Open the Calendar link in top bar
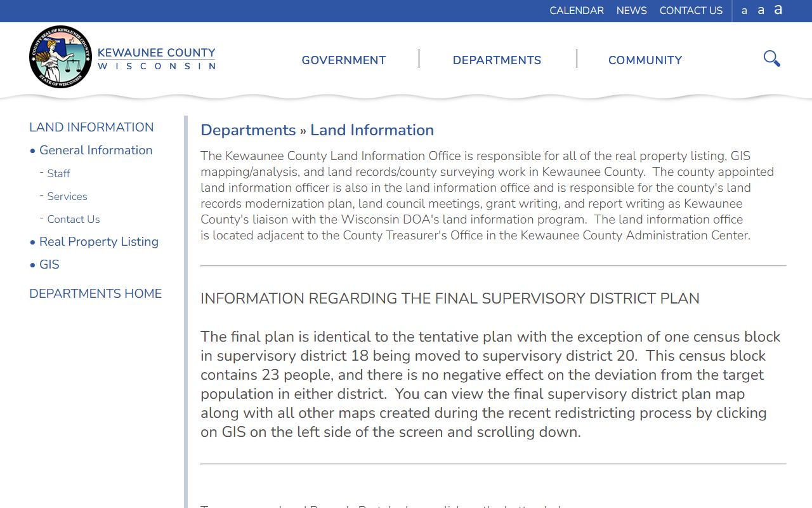 577,11
